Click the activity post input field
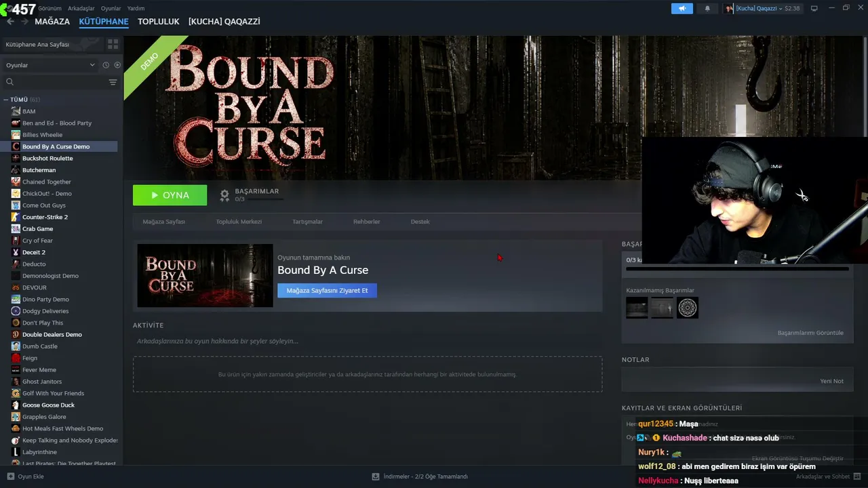This screenshot has height=488, width=868. click(x=368, y=341)
